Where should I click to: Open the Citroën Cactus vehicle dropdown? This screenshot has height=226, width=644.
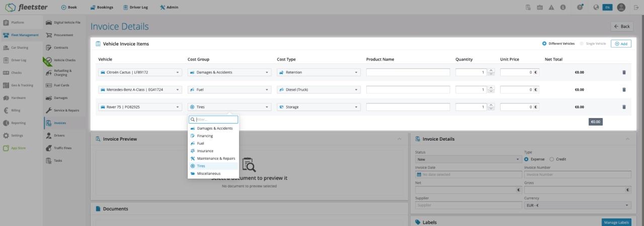click(x=140, y=72)
